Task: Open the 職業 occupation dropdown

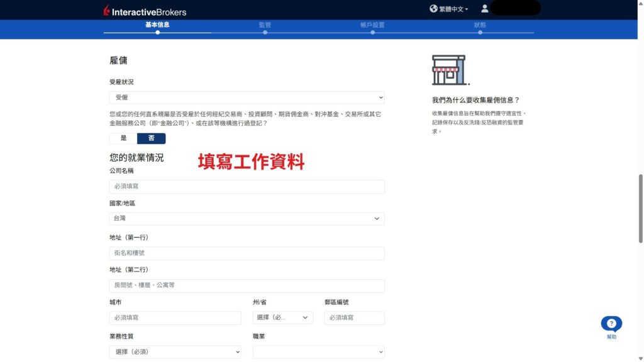Action: (x=318, y=352)
